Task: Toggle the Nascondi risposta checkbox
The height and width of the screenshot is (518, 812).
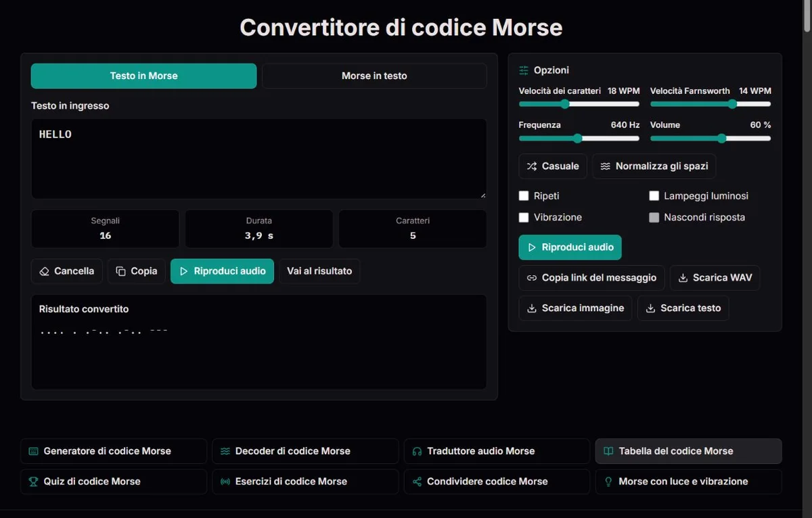Action: 654,218
